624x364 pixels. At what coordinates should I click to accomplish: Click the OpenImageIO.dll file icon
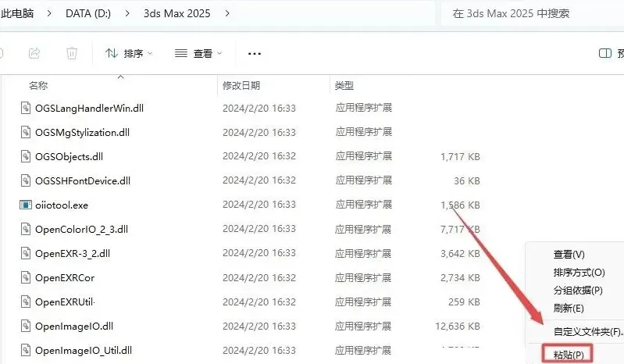click(26, 327)
